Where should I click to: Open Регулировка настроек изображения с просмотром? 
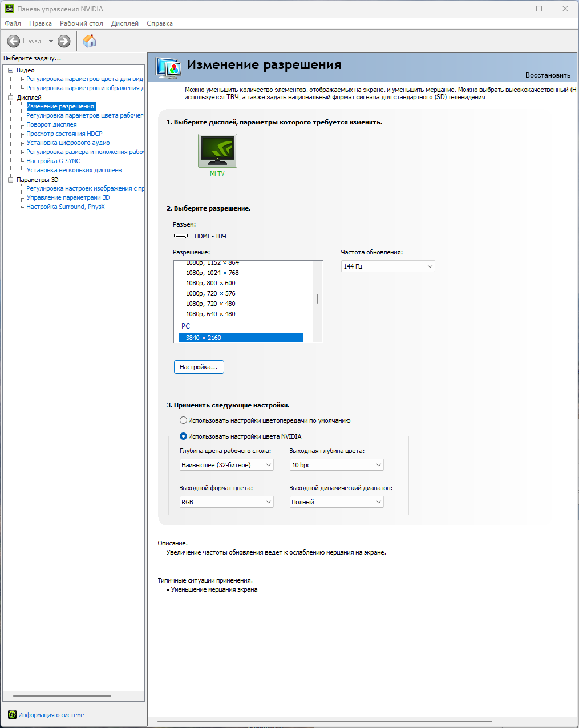click(85, 188)
